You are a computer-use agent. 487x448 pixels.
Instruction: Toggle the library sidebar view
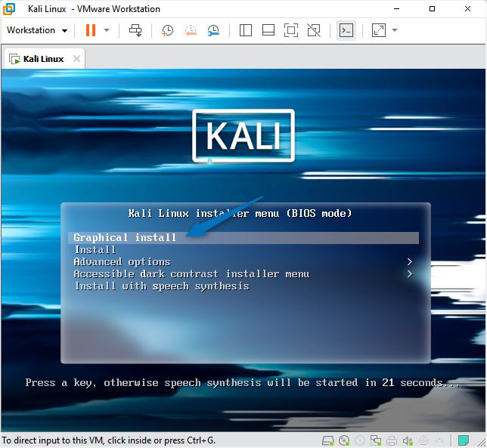click(x=245, y=30)
